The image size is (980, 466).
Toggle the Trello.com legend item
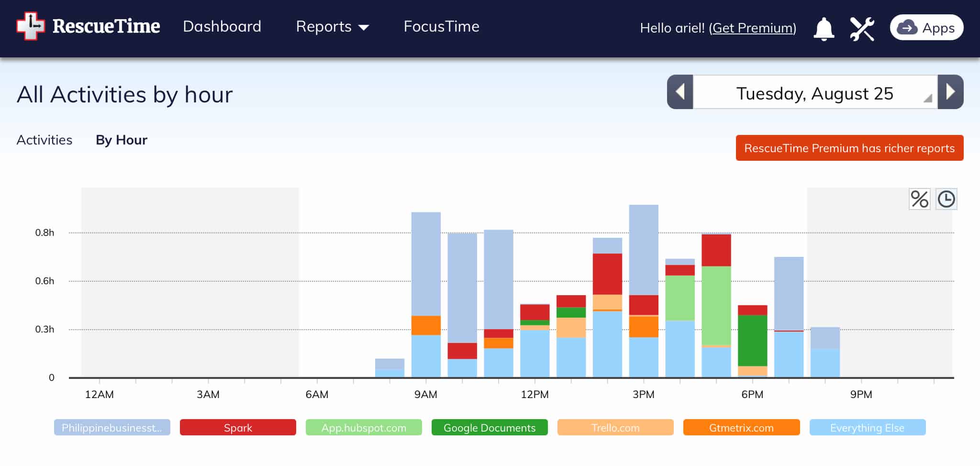point(615,427)
